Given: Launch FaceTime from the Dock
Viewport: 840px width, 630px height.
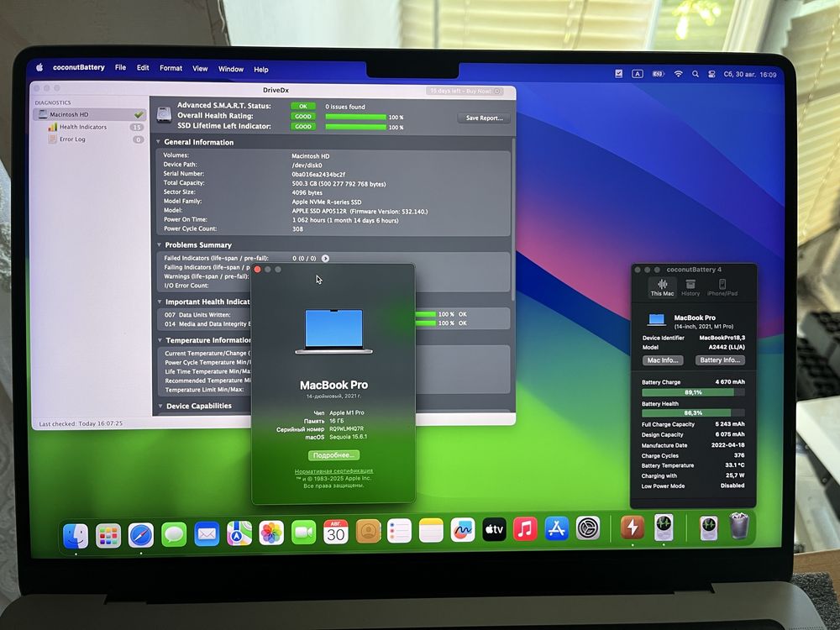Looking at the screenshot, I should (304, 532).
